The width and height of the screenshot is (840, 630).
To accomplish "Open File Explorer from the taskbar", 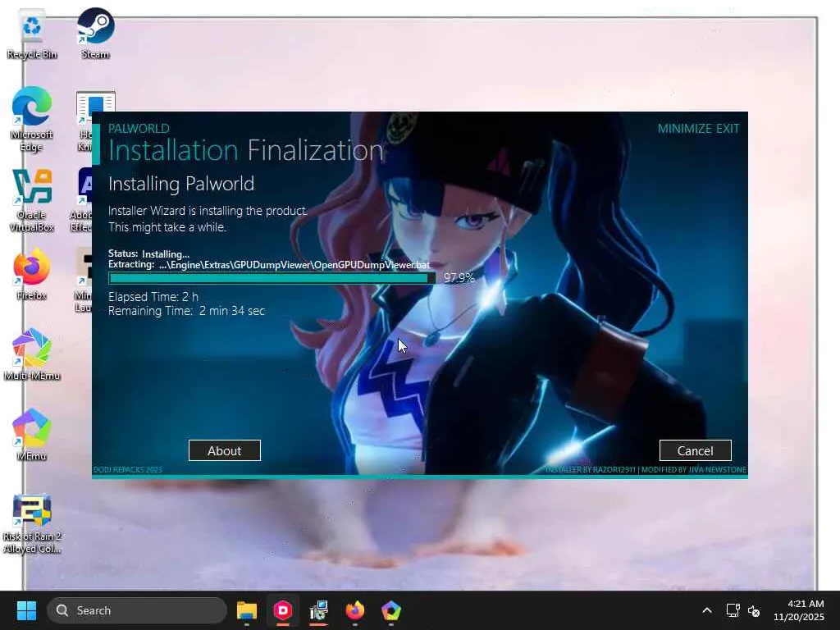I will (247, 610).
